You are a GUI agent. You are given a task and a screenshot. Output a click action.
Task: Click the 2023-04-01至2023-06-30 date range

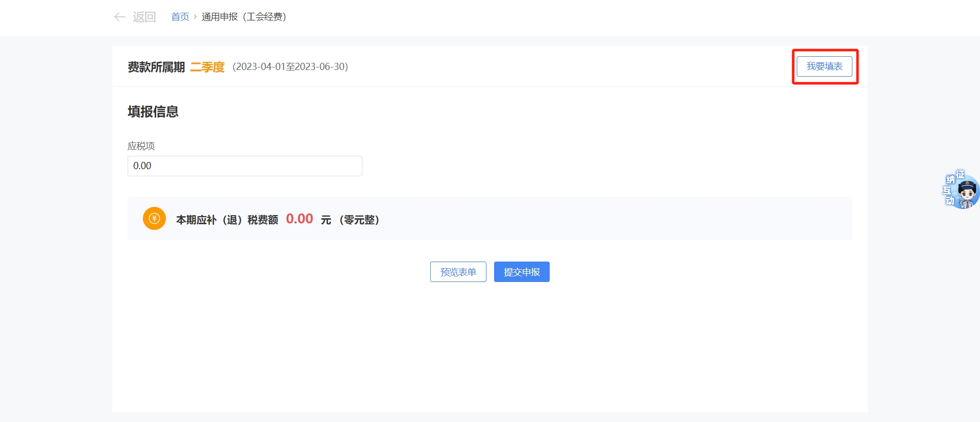[290, 67]
